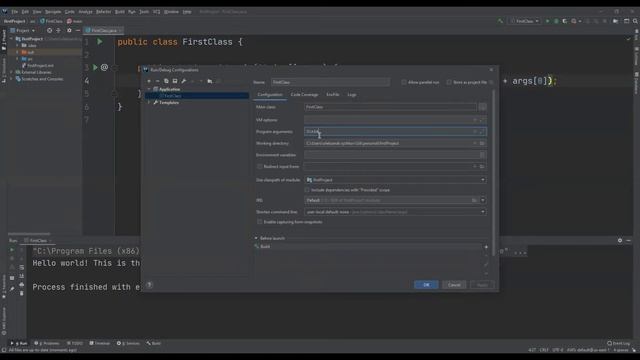The height and width of the screenshot is (360, 640).
Task: Open Terminal tool window button
Action: 100,343
